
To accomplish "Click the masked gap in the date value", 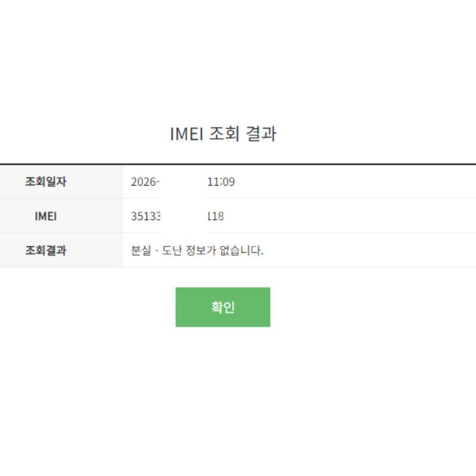I will (x=183, y=182).
